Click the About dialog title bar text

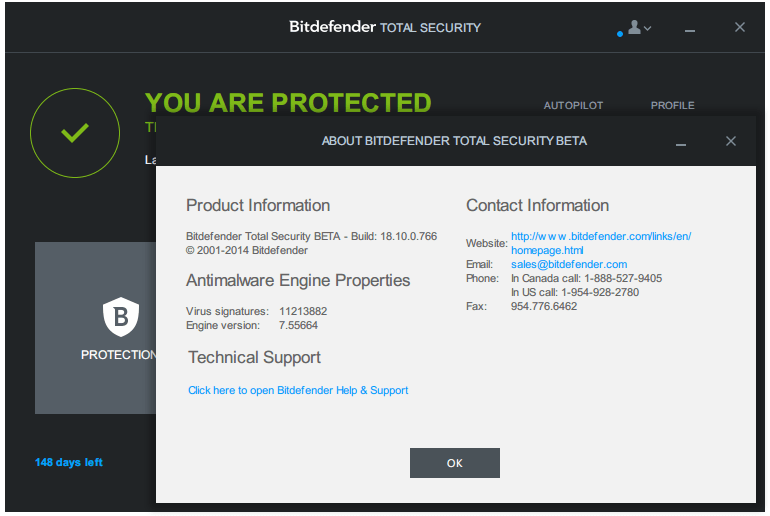click(x=454, y=141)
